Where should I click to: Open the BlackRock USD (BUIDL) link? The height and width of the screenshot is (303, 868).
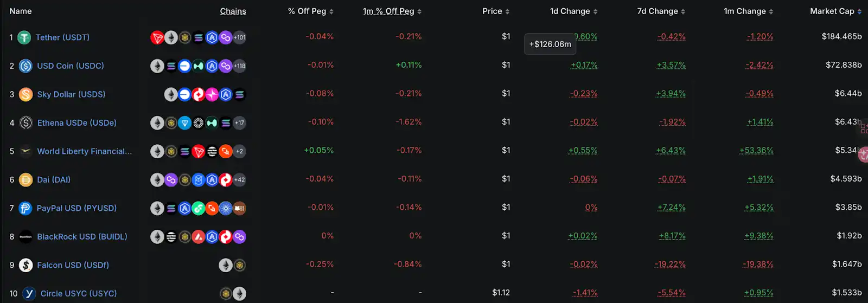[82, 237]
